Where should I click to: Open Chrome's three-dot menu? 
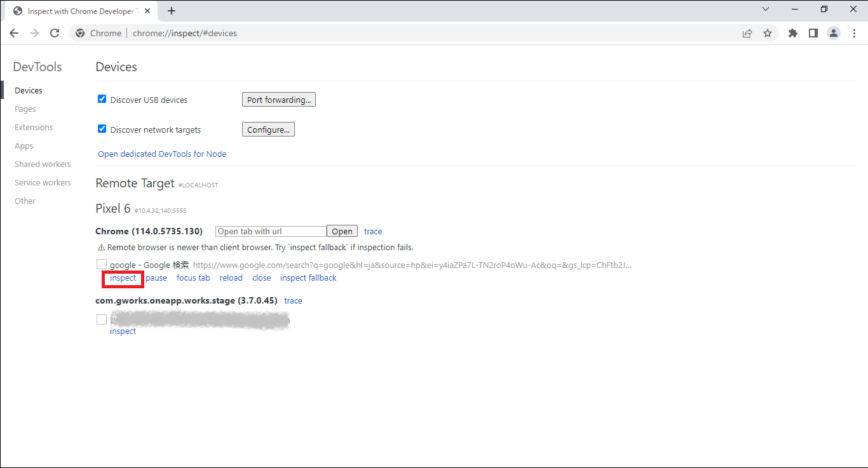coord(854,33)
